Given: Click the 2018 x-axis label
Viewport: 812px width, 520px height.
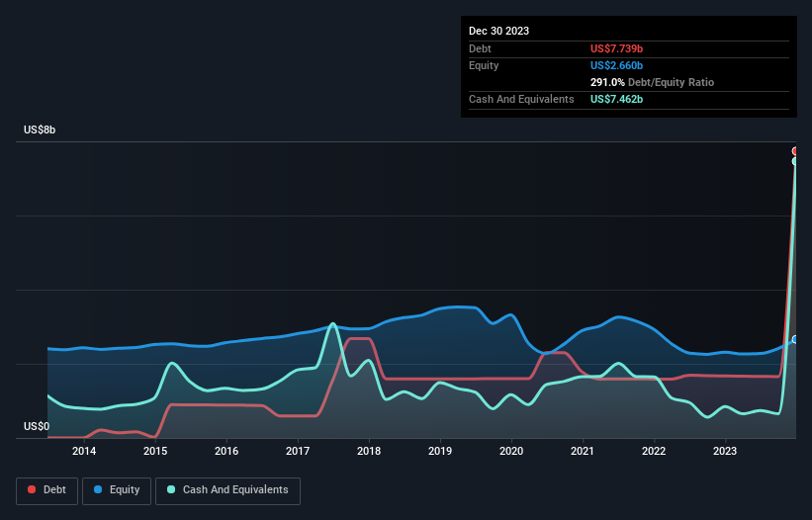Looking at the screenshot, I should pyautogui.click(x=369, y=451).
